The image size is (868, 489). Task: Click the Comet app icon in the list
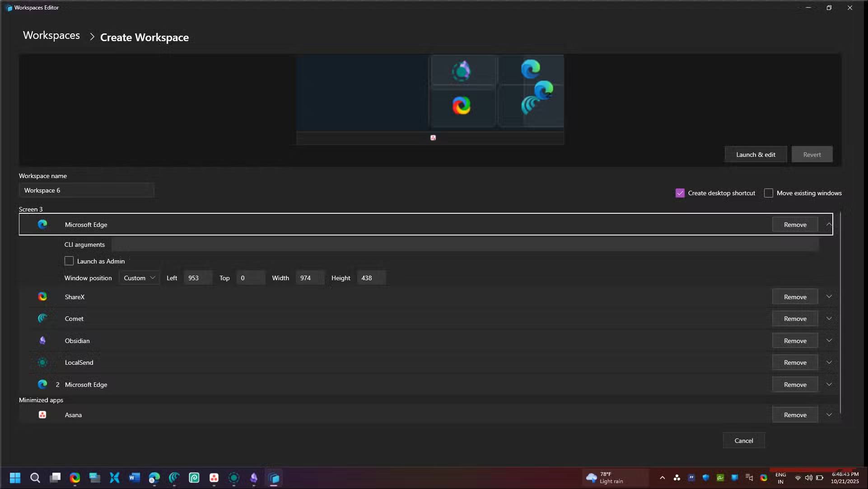42,318
